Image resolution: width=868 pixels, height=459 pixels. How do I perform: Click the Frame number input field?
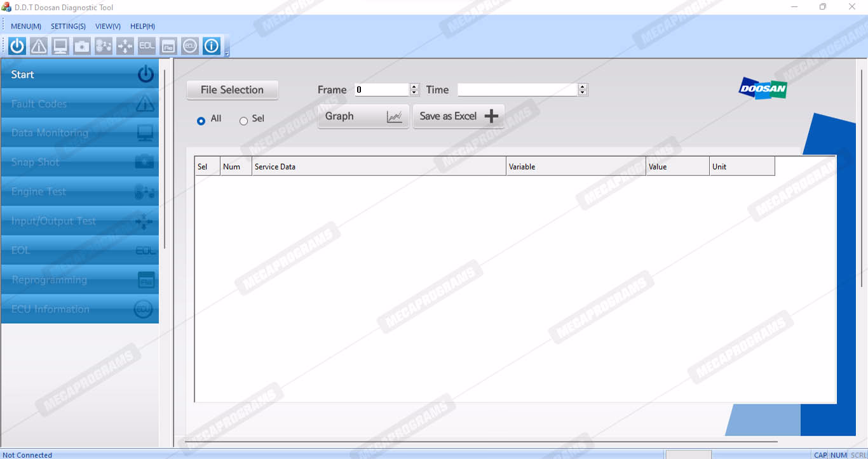coord(381,90)
